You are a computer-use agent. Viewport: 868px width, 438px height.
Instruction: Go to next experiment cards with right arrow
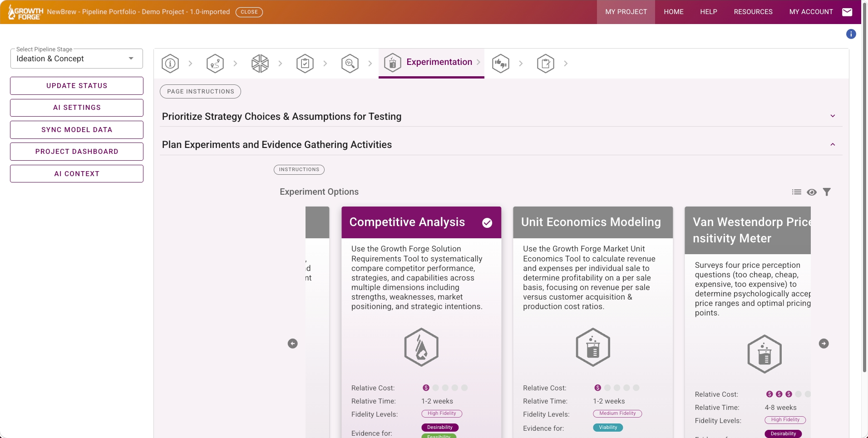(x=824, y=344)
